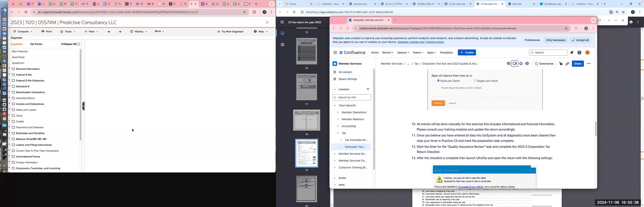Toggle watching this page eye icon
The height and width of the screenshot is (207, 644).
click(x=527, y=63)
